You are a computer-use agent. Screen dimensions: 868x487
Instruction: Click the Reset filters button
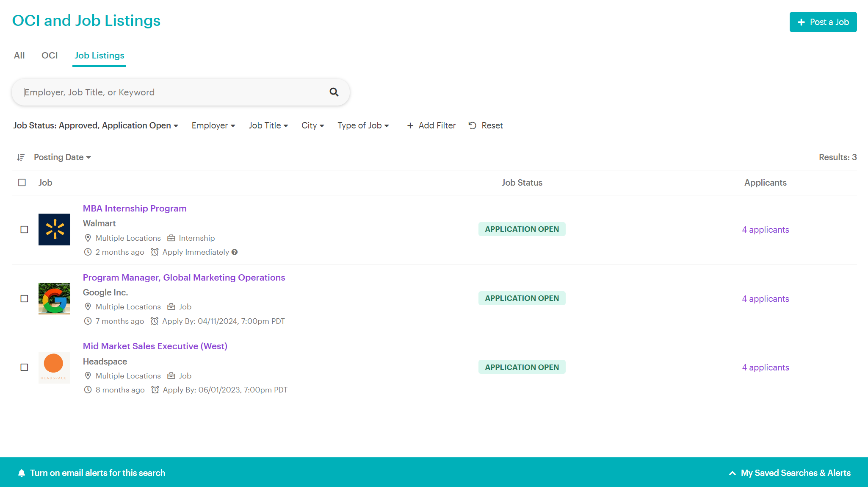coord(486,125)
